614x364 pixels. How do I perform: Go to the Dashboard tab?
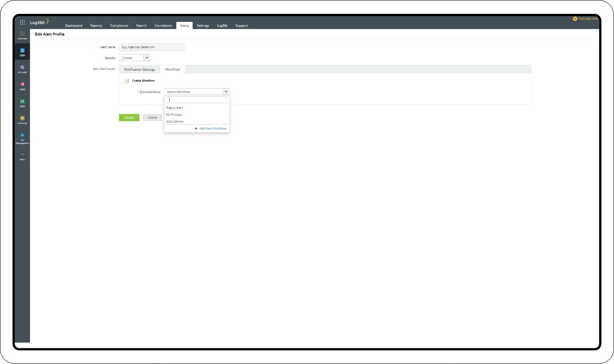click(x=74, y=25)
